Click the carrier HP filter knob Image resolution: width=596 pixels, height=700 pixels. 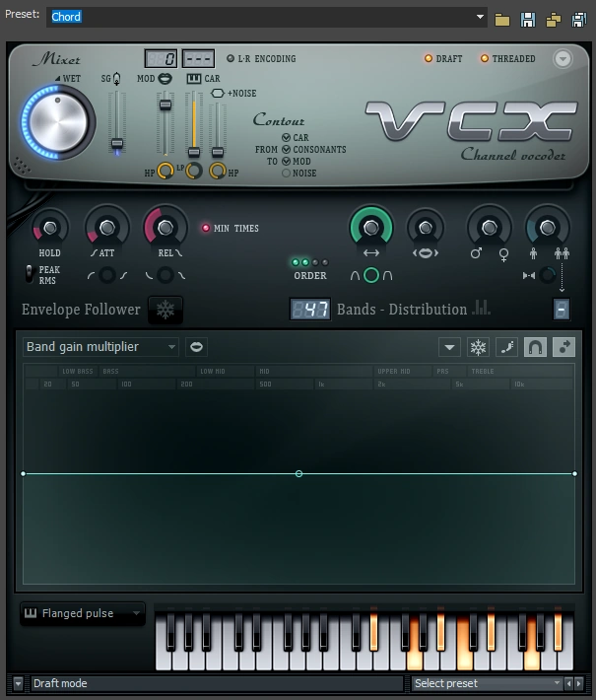(218, 171)
